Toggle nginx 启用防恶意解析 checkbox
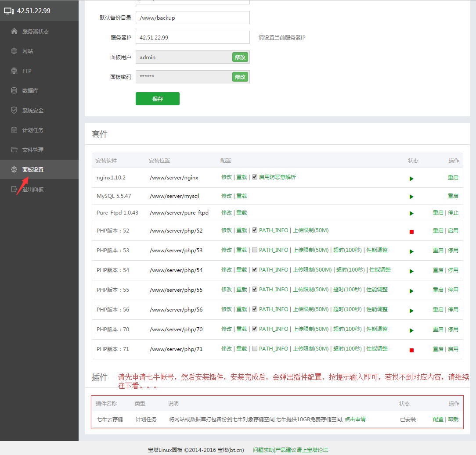The image size is (476, 455). pos(255,177)
